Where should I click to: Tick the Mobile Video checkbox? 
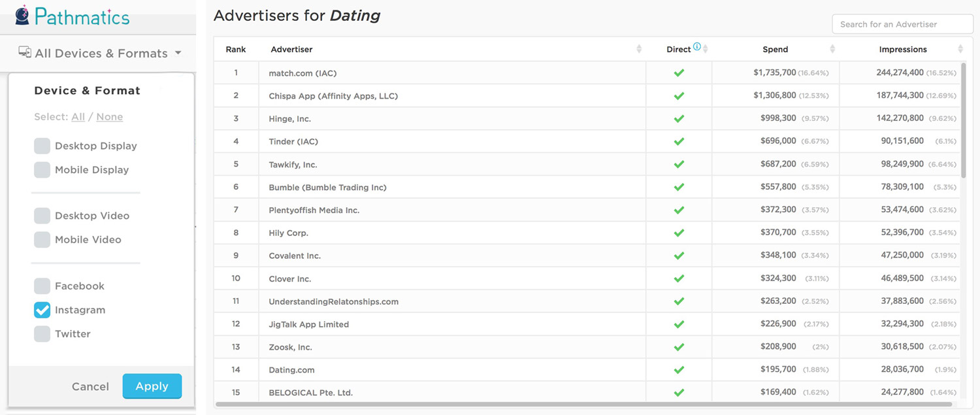[x=42, y=239]
